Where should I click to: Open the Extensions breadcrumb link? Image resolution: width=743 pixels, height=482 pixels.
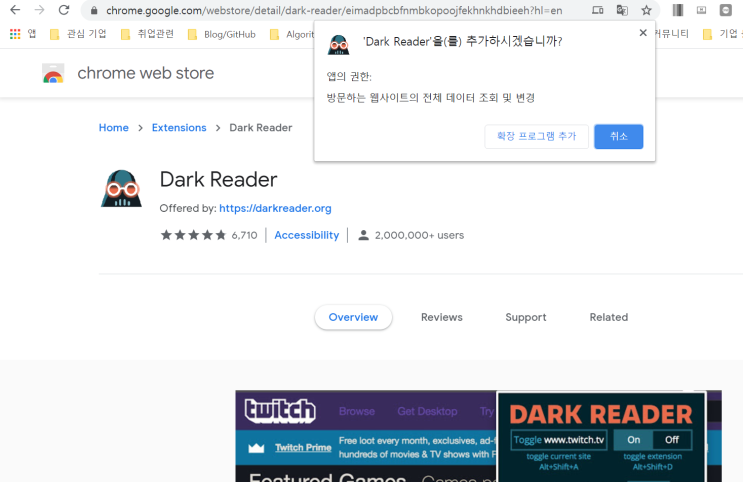(179, 127)
